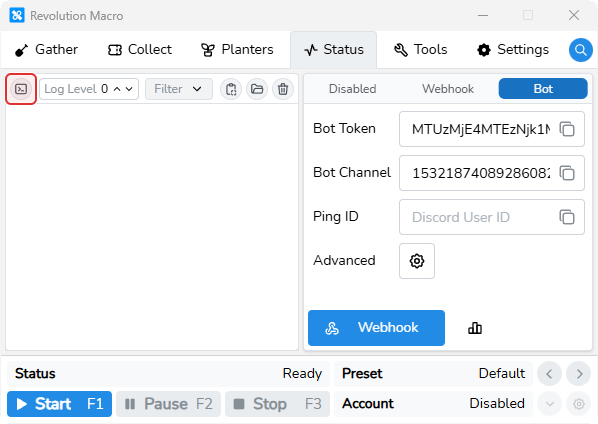Image resolution: width=598 pixels, height=424 pixels.
Task: Expand the Account dropdown chevron
Action: [549, 403]
